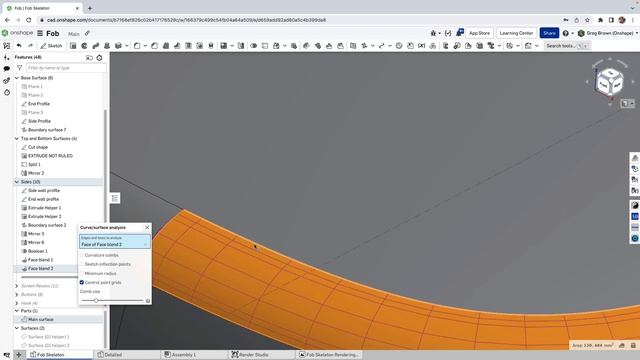Select the Face blend 1 feature
The image size is (640, 360).
pyautogui.click(x=40, y=260)
